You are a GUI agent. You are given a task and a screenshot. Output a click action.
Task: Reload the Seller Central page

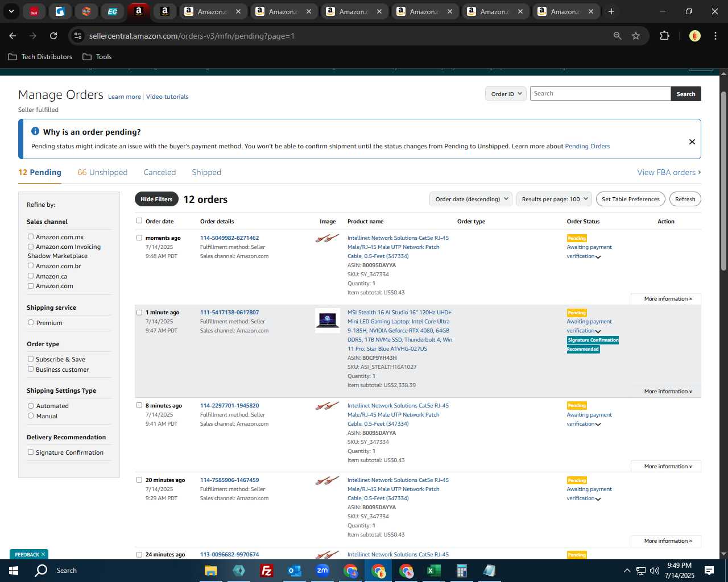(53, 36)
